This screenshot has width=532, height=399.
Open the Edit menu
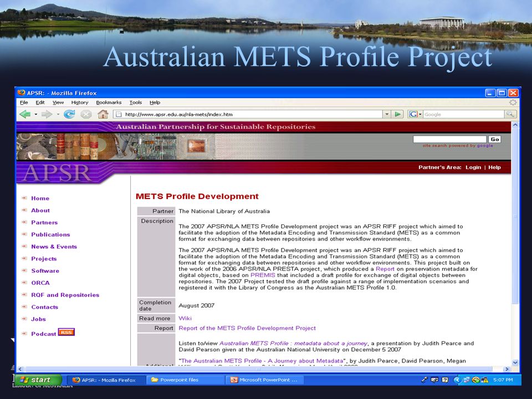(x=40, y=103)
